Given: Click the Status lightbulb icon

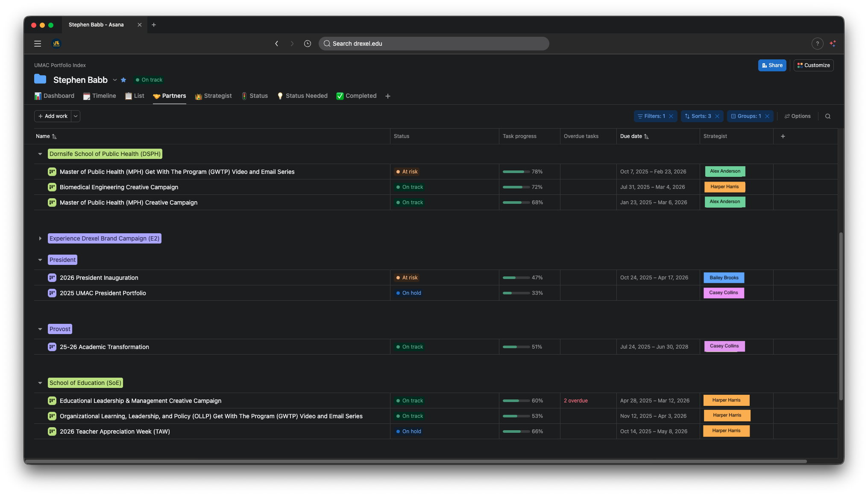Looking at the screenshot, I should pyautogui.click(x=244, y=96).
